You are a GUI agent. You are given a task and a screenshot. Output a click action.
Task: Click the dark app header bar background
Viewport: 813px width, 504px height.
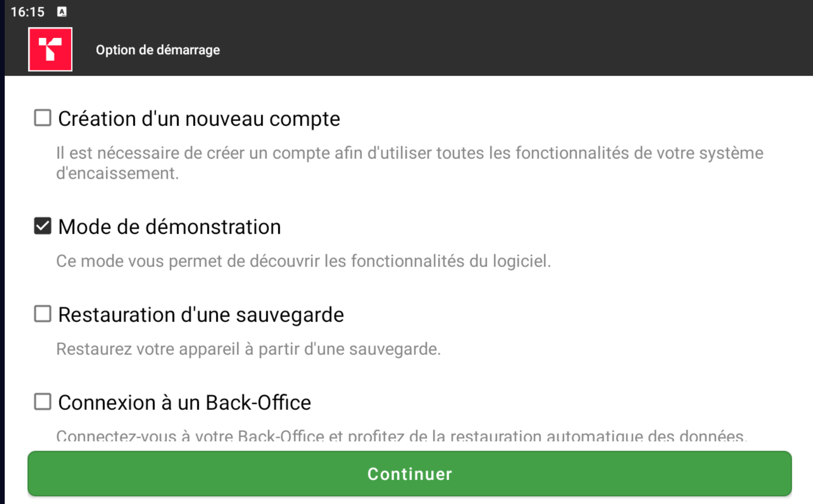tap(508, 50)
